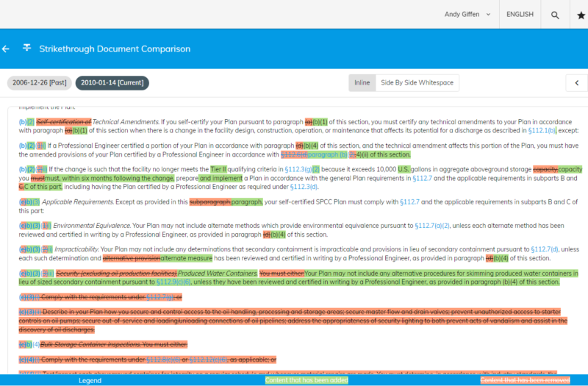Click the added 'alternate measure' text
Screen dimensions: 588x386
pyautogui.click(x=187, y=259)
